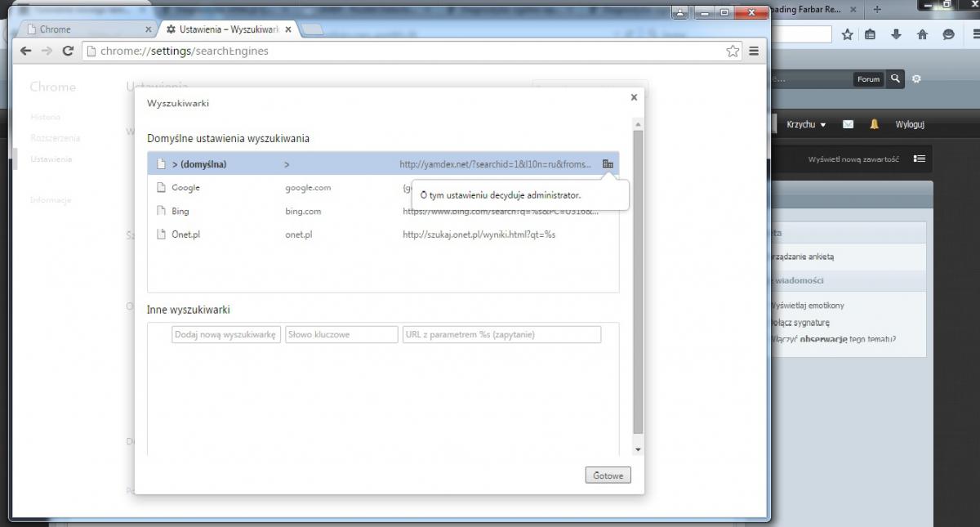Click the 'Forum' search scope button
The width and height of the screenshot is (980, 527).
pos(869,79)
